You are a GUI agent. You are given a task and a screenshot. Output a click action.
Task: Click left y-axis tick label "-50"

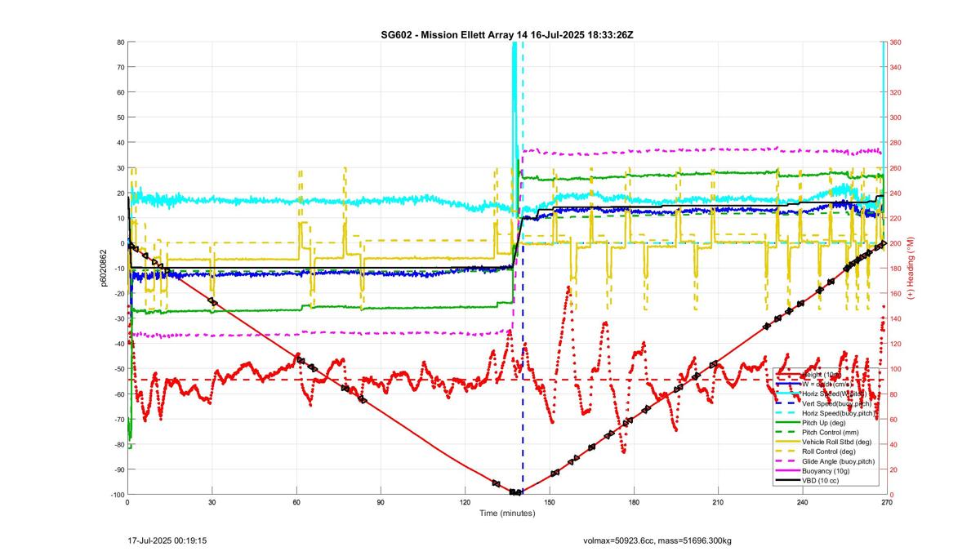click(x=118, y=369)
